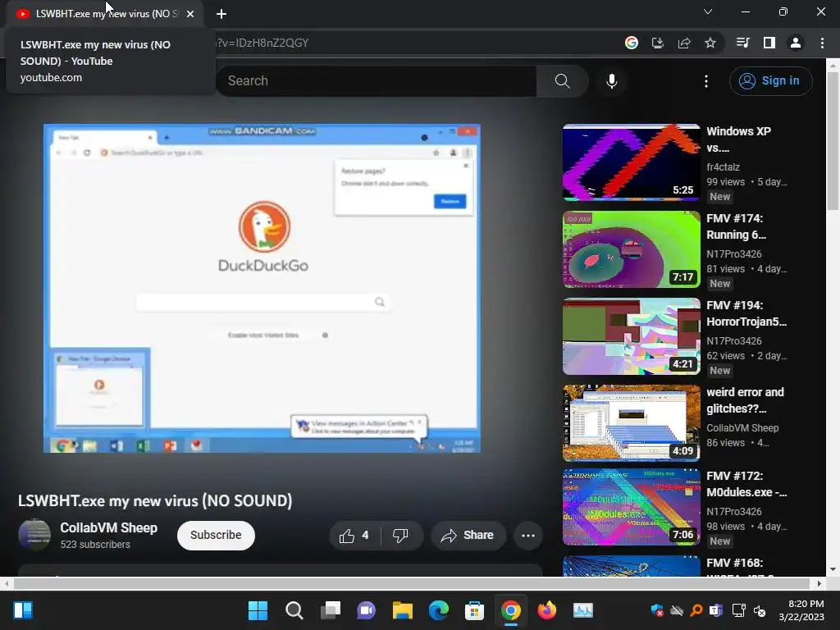This screenshot has width=840, height=630.
Task: Start voice search with the microphone
Action: coord(612,81)
